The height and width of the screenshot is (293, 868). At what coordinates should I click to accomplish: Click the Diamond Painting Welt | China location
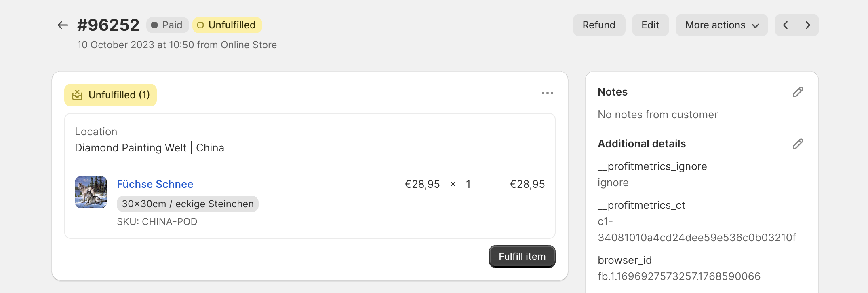pyautogui.click(x=150, y=148)
